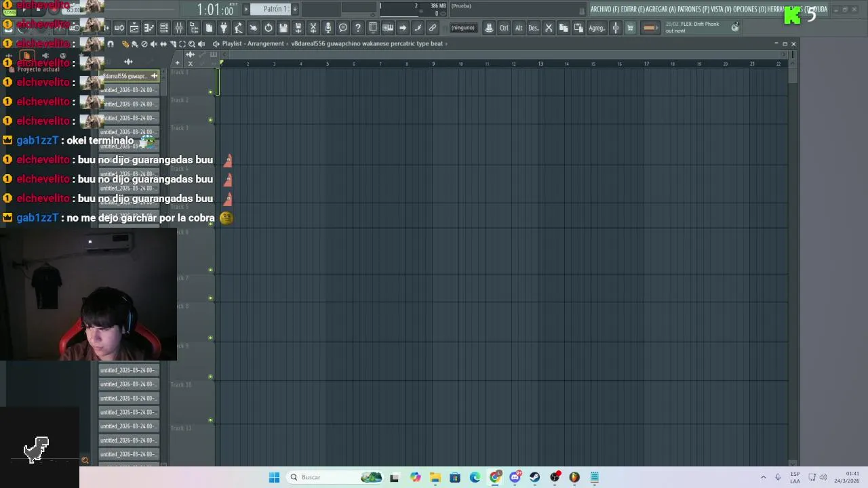The height and width of the screenshot is (488, 868).
Task: Open the Channel rack toolbar icon
Action: [164, 28]
